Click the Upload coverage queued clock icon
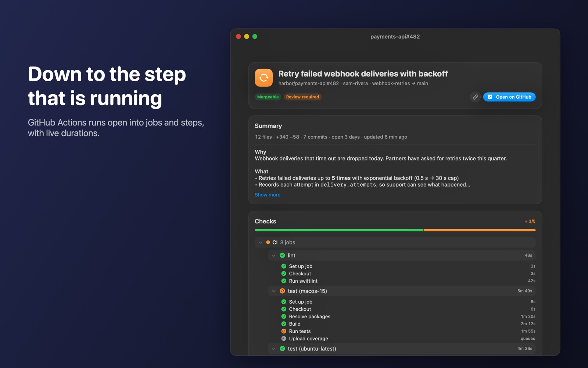The width and height of the screenshot is (588, 368). point(284,339)
